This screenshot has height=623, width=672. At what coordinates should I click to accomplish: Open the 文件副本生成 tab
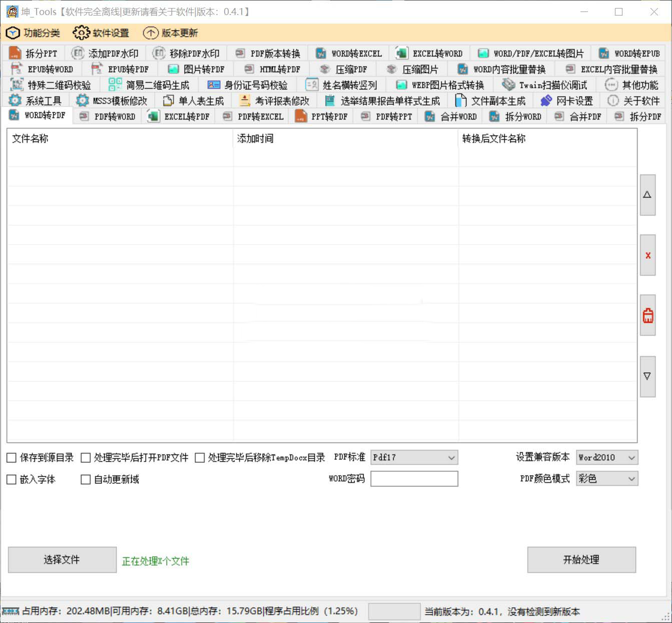(x=490, y=101)
